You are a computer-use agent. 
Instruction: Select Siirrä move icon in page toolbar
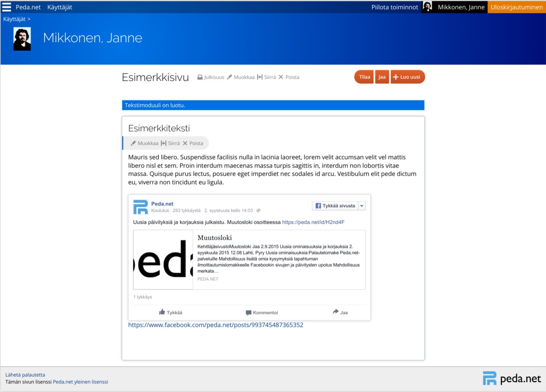pos(260,77)
